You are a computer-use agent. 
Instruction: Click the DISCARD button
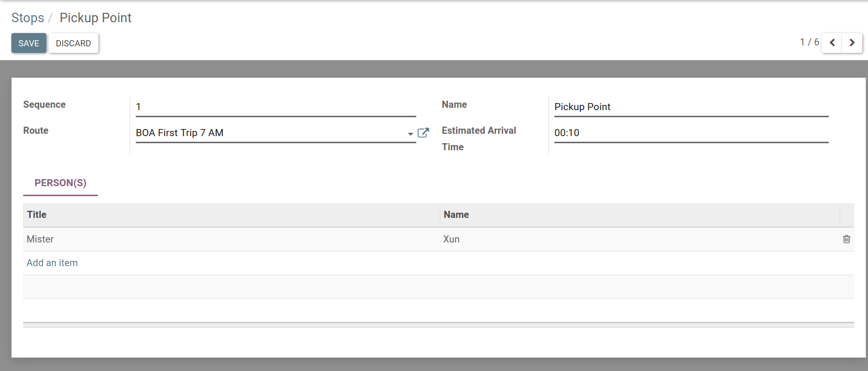(73, 43)
